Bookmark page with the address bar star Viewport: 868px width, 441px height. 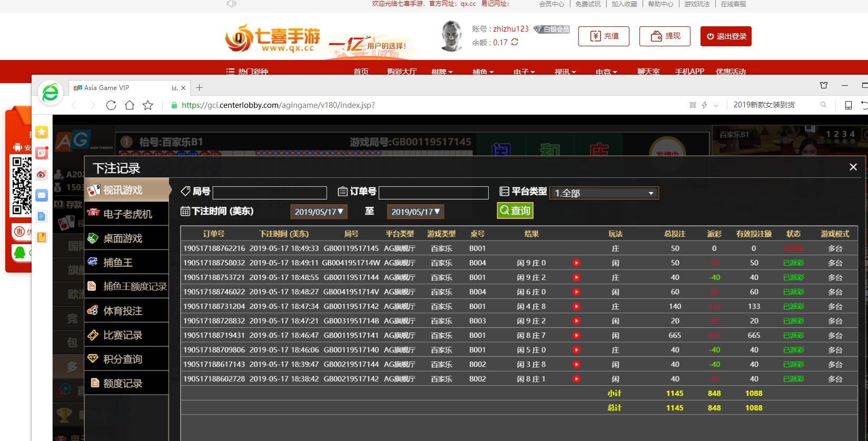point(148,105)
